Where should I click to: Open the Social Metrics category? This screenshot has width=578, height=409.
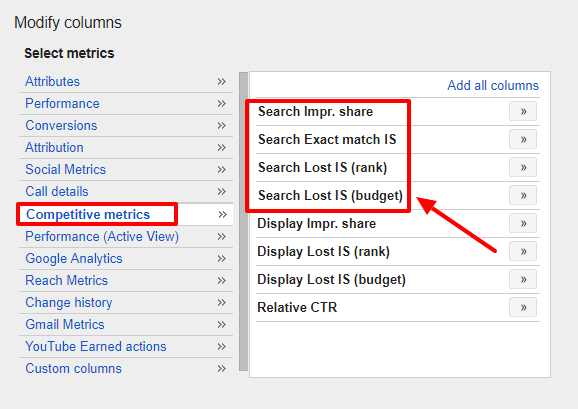66,169
